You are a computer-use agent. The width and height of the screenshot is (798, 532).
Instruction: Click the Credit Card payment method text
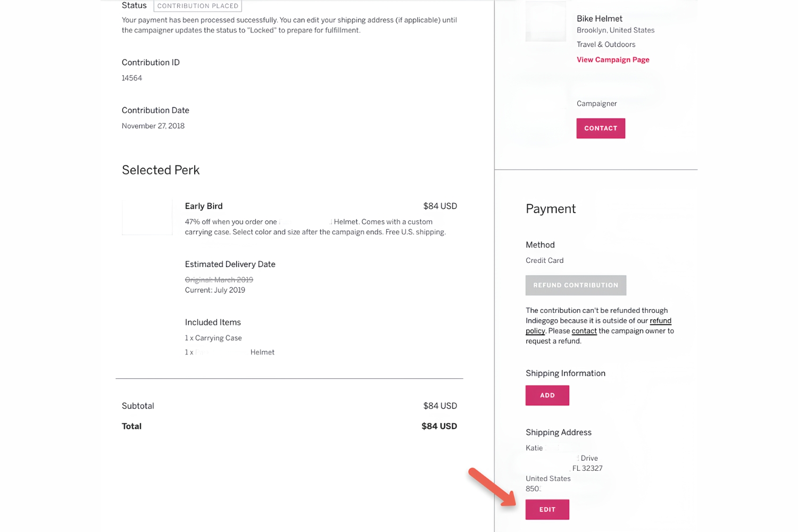pos(544,261)
